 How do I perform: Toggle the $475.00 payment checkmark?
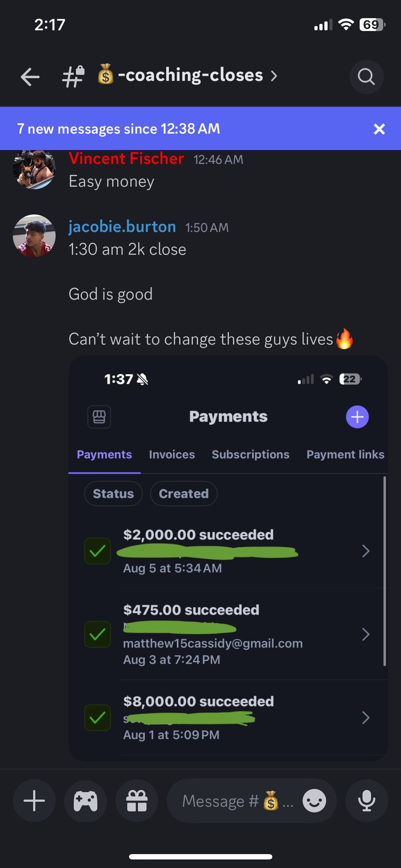(x=97, y=634)
